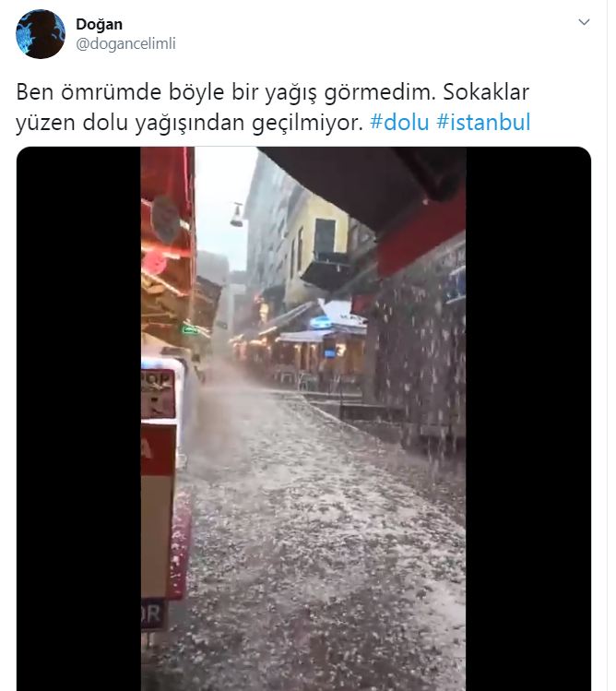Click the blue neon sign in video
The width and height of the screenshot is (616, 691).
tap(320, 323)
